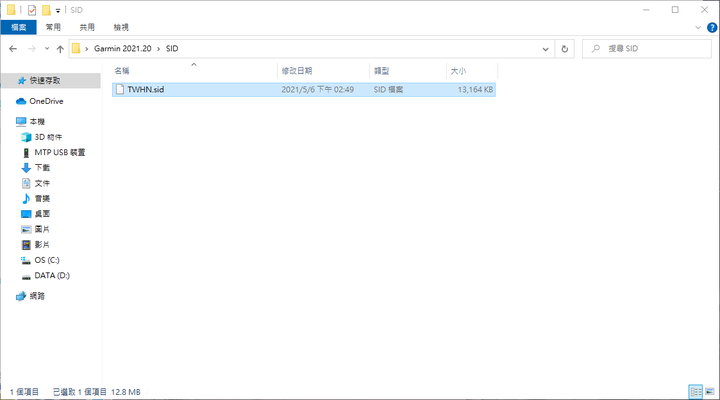Switch to the 常用 ribbon tab
720x400 pixels.
(x=53, y=27)
